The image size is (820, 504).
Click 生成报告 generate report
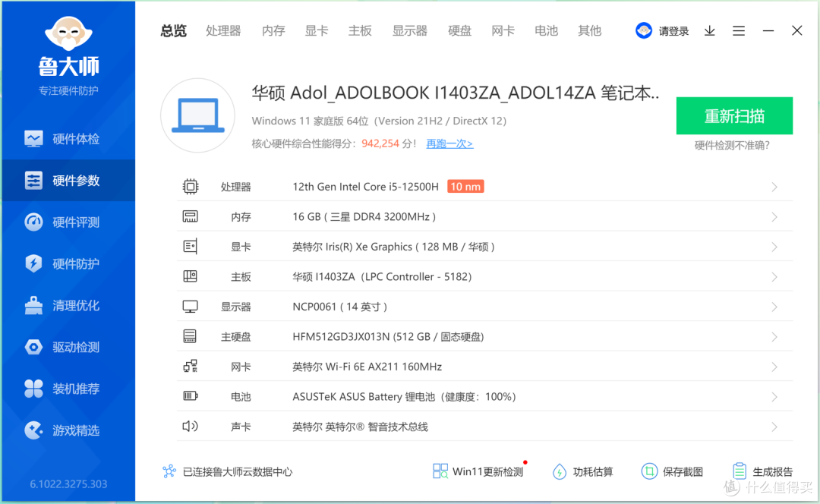(762, 471)
